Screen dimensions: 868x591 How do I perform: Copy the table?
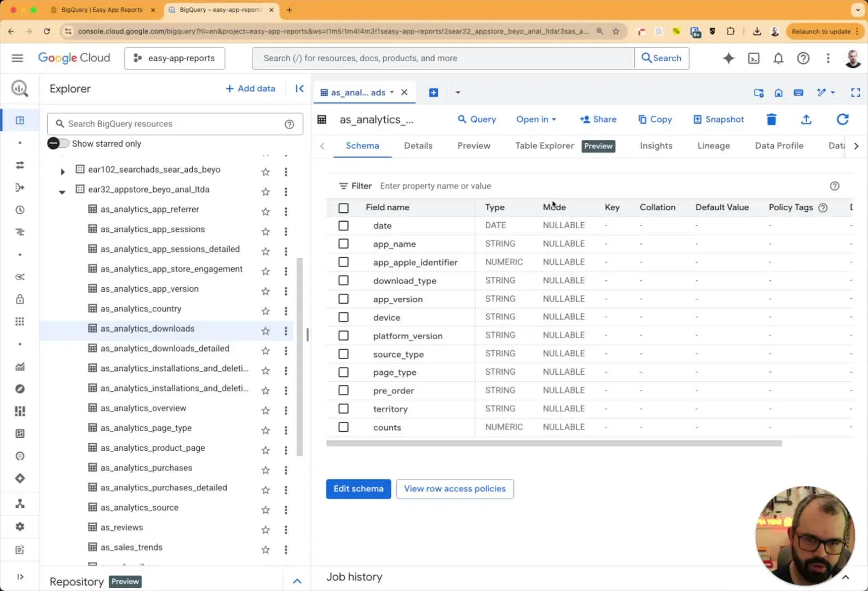click(655, 119)
